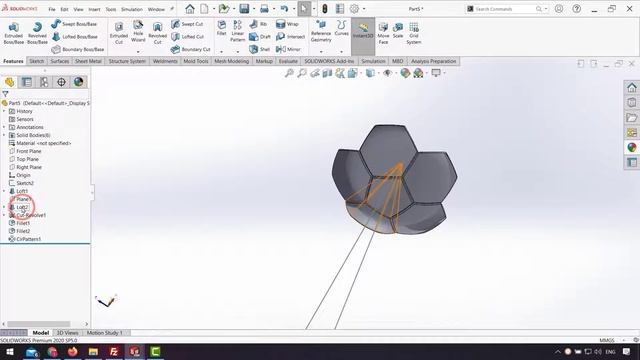
Task: Choose the Boundary Cut feature
Action: tap(190, 49)
